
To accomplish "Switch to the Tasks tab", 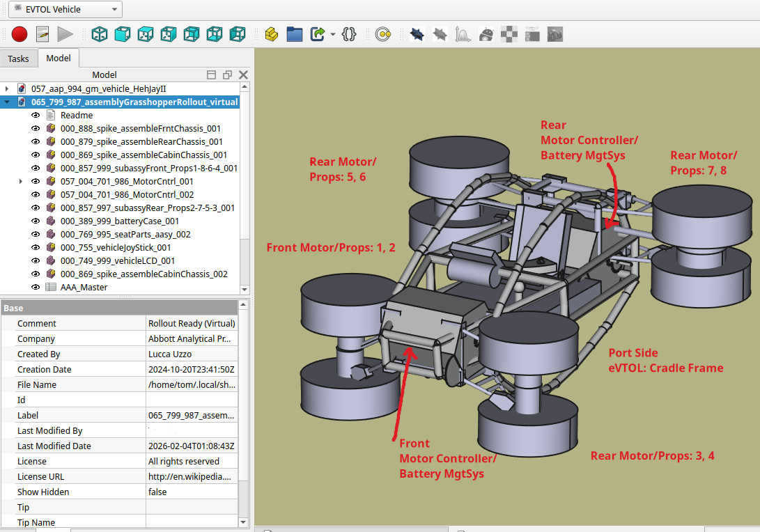I will (19, 58).
